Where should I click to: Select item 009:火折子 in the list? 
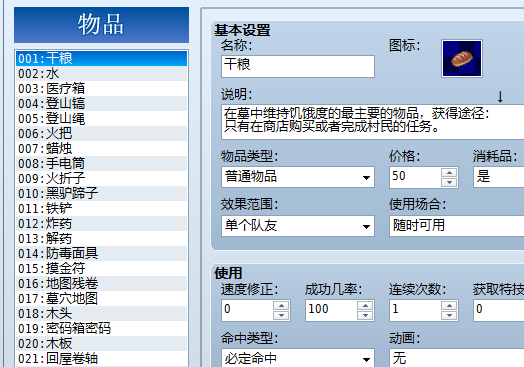tap(101, 178)
